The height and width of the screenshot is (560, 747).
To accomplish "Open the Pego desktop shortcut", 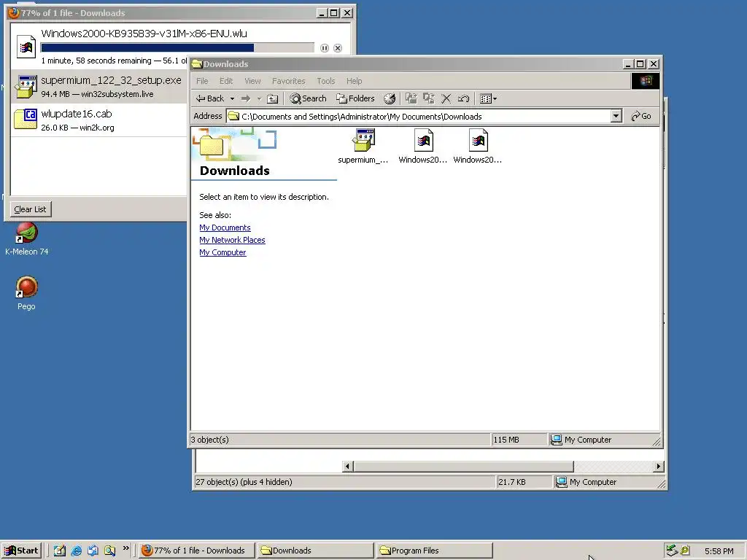I will [27, 294].
